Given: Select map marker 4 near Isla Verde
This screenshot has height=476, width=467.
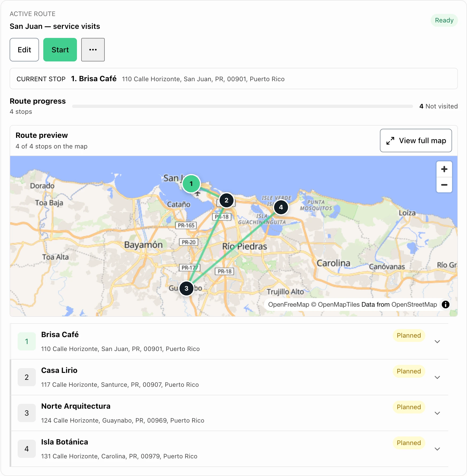Looking at the screenshot, I should click(281, 207).
